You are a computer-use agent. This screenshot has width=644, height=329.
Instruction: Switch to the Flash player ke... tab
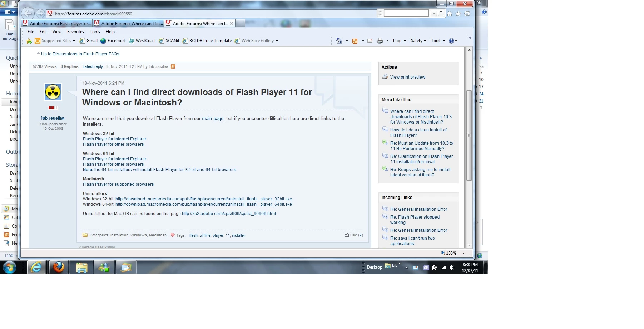pyautogui.click(x=57, y=23)
